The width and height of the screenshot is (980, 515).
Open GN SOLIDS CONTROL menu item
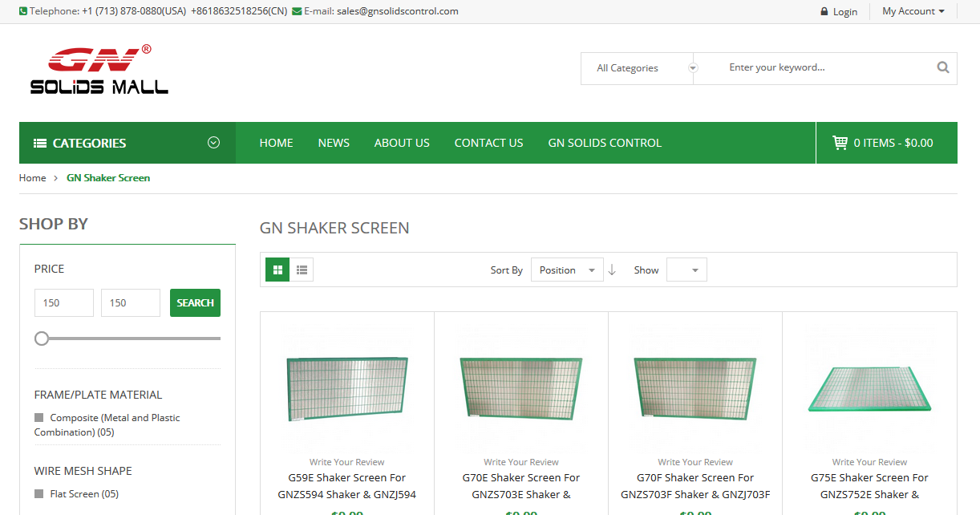605,143
